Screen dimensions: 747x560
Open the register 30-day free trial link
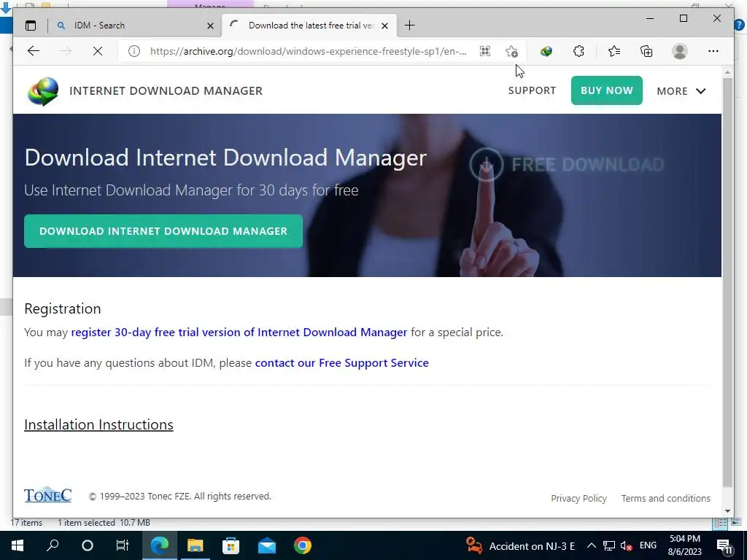pos(239,332)
